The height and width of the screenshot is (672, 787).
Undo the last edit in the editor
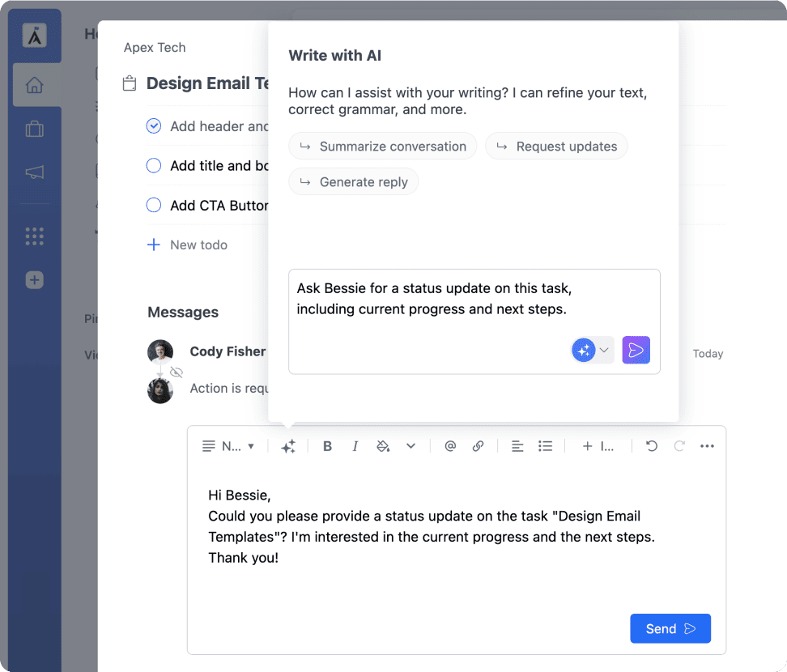coord(652,445)
